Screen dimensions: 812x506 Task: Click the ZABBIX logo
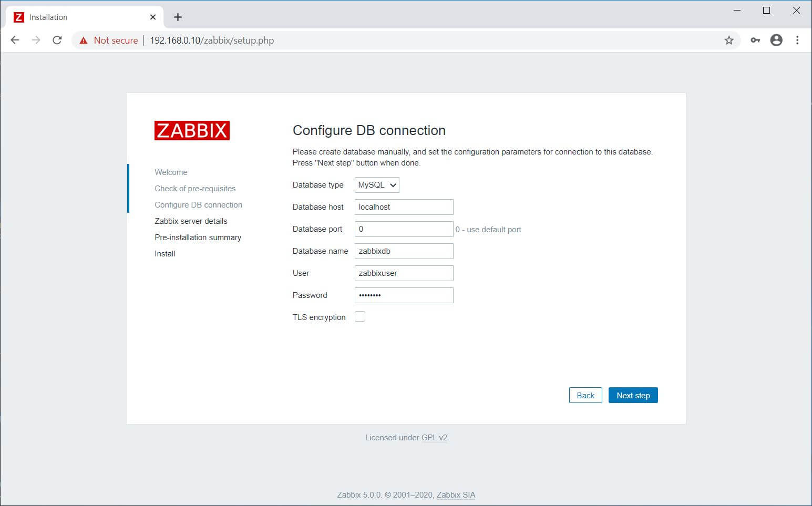click(x=192, y=130)
